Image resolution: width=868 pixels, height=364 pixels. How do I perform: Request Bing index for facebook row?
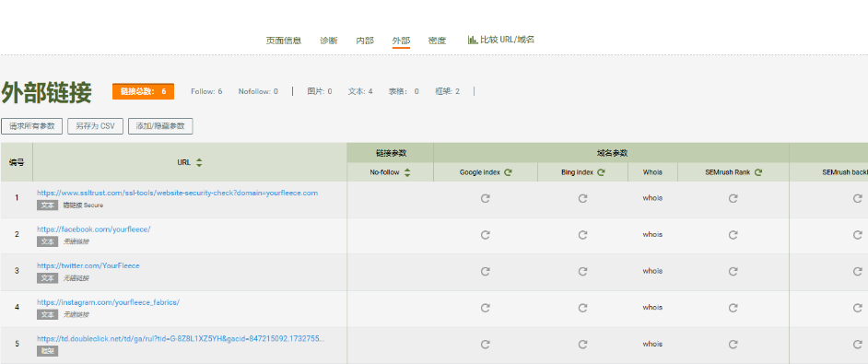(x=582, y=235)
